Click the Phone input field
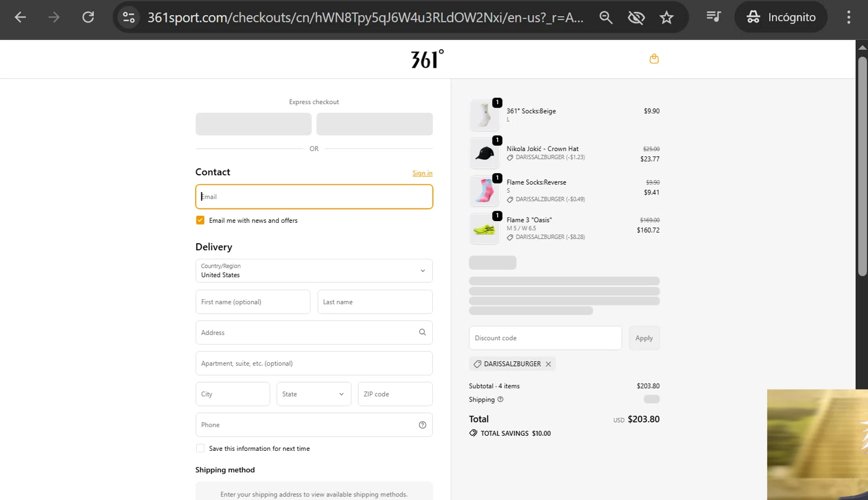The height and width of the screenshot is (500, 868). tap(314, 425)
